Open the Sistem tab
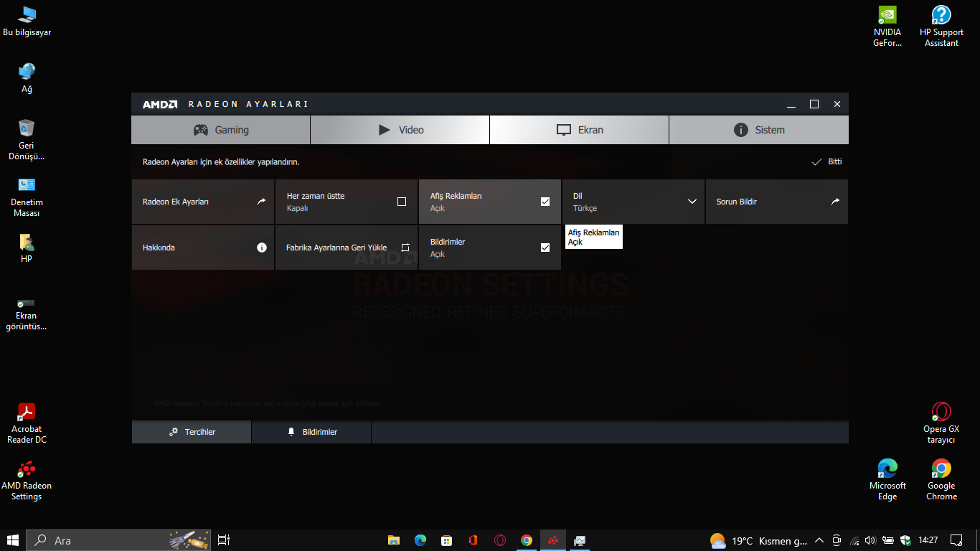980x551 pixels. (x=759, y=130)
